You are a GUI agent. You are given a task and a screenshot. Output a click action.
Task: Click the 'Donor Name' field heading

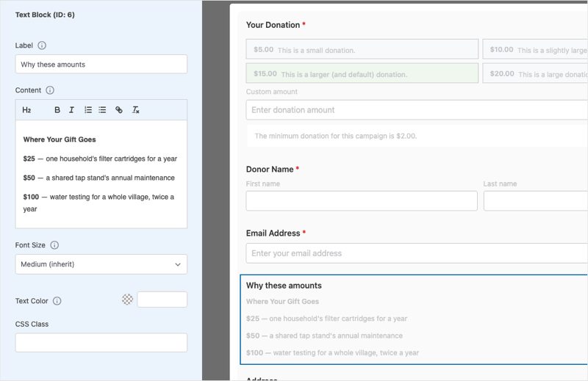[x=270, y=169]
